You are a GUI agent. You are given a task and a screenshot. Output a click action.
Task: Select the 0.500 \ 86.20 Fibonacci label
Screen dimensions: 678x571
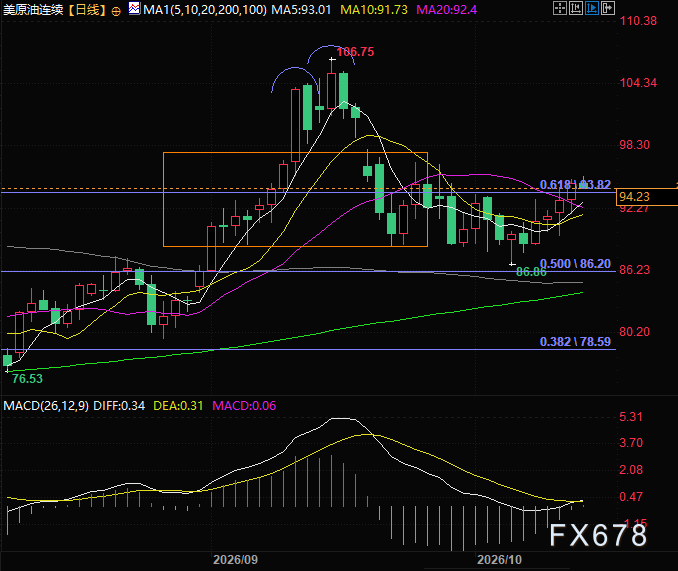(576, 264)
